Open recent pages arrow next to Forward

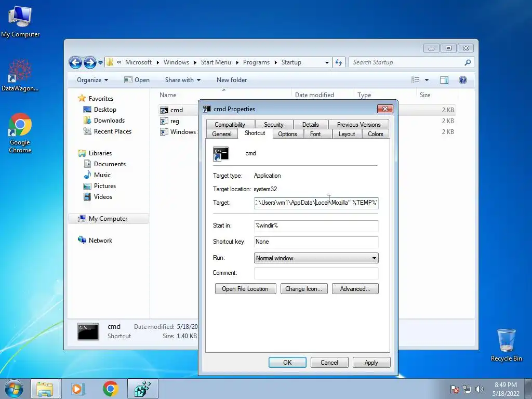point(100,63)
